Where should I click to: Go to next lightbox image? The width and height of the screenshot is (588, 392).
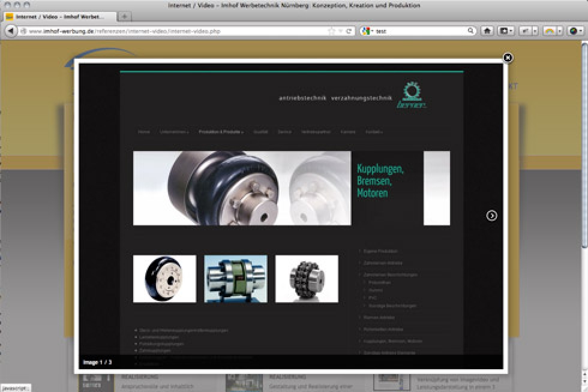pyautogui.click(x=491, y=216)
